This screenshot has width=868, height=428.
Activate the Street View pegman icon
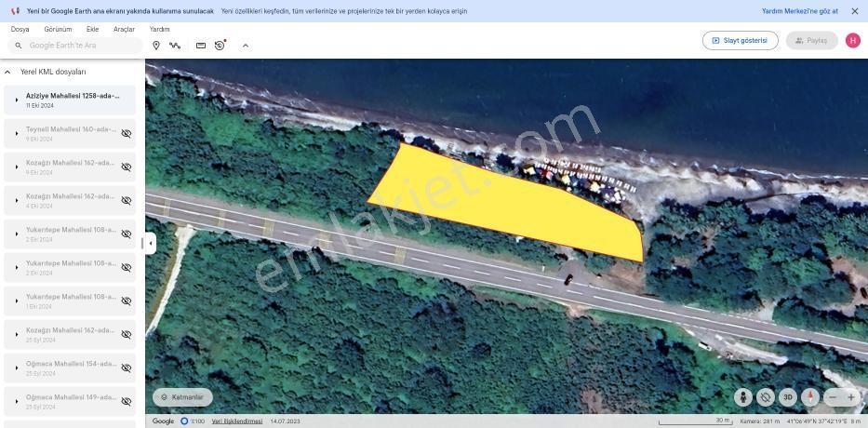tap(743, 397)
